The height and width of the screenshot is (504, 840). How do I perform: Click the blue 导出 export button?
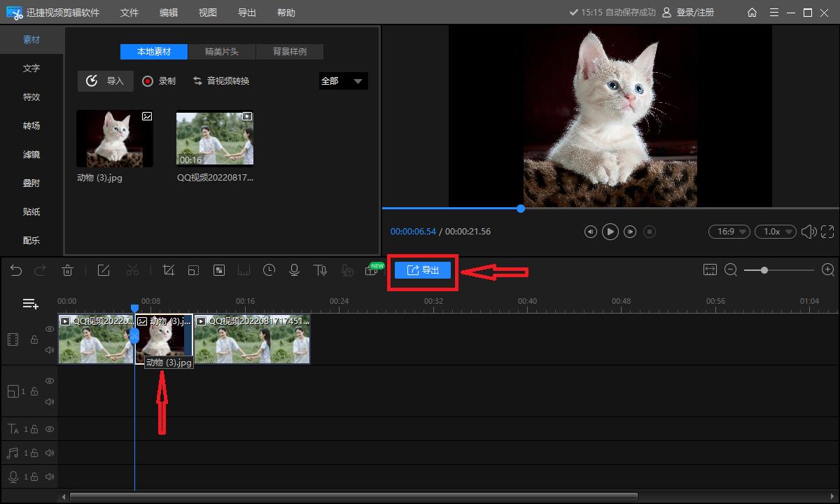423,270
